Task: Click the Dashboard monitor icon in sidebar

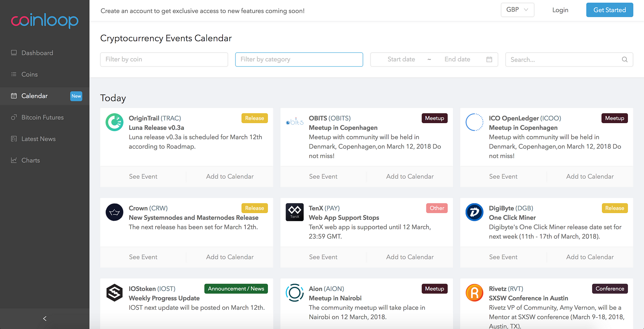Action: point(14,53)
